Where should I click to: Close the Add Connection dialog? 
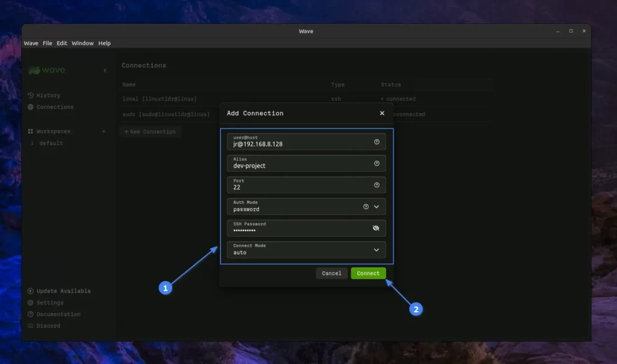(382, 113)
